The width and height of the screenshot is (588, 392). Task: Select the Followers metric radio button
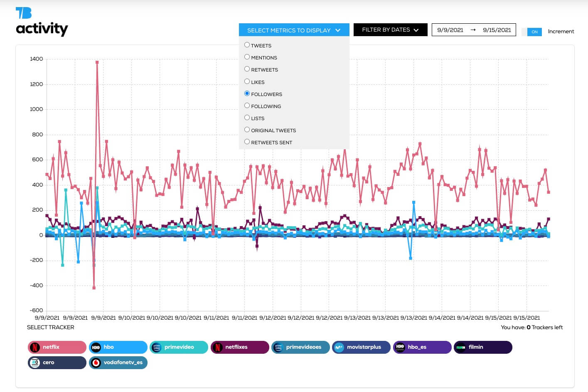point(247,94)
